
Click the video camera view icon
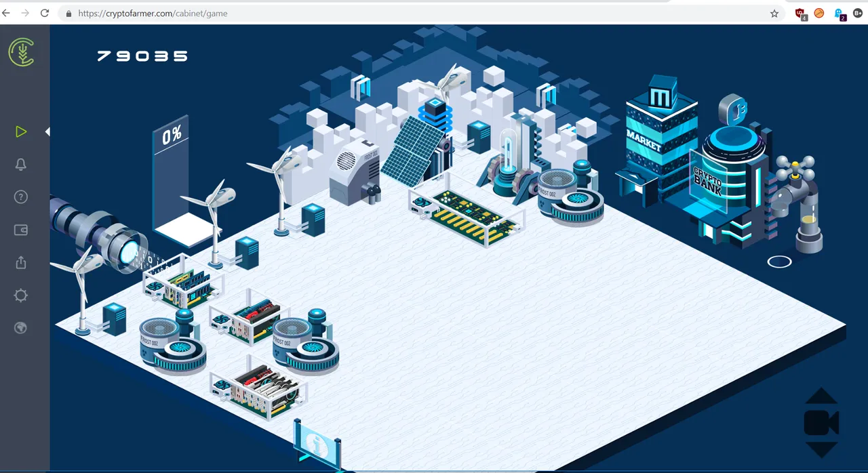[821, 423]
